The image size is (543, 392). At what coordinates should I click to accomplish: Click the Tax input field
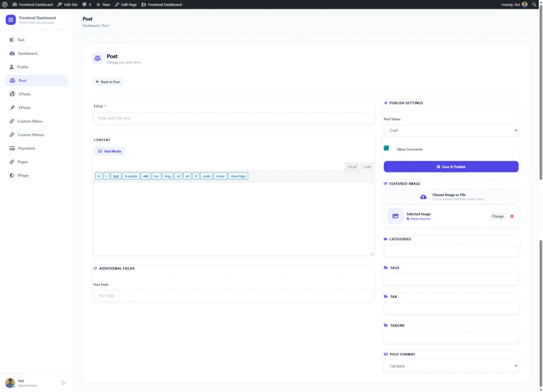(x=451, y=308)
